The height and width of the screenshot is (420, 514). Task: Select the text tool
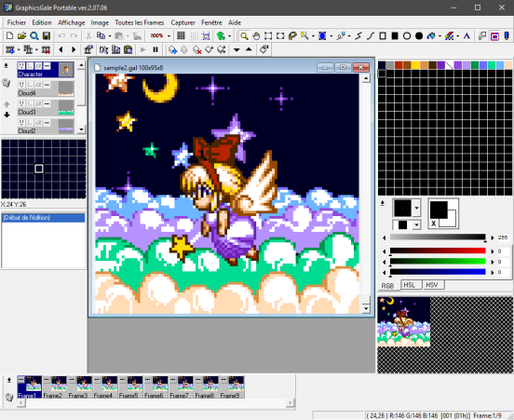467,35
